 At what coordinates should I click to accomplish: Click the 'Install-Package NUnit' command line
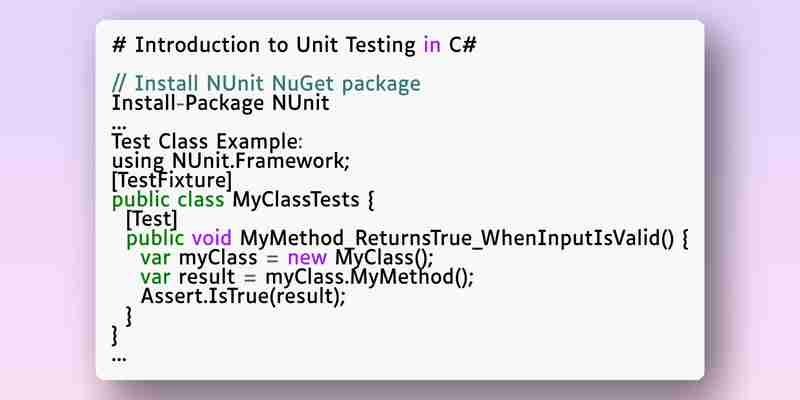[221, 104]
